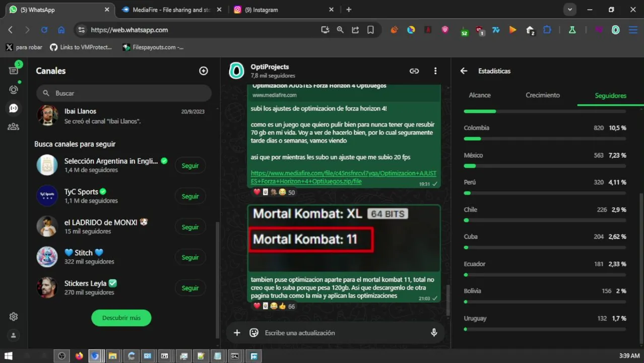The height and width of the screenshot is (363, 644).
Task: Open File Explorer from taskbar
Action: click(x=113, y=356)
